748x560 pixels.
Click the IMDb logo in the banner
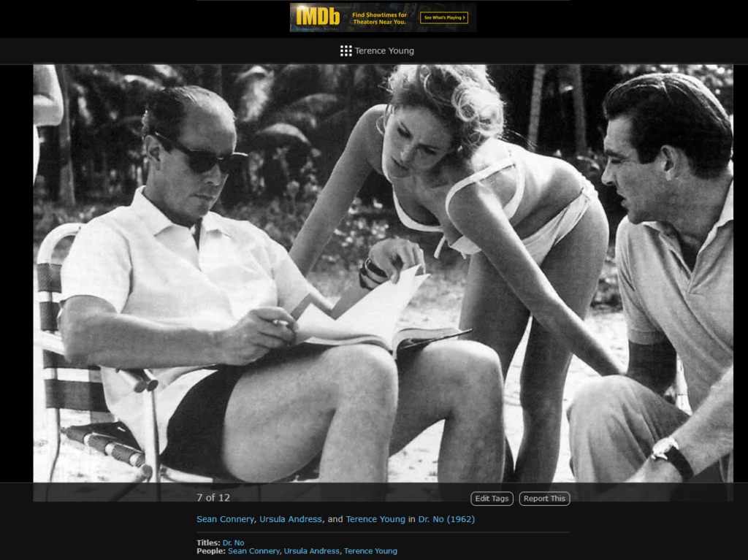click(x=318, y=18)
